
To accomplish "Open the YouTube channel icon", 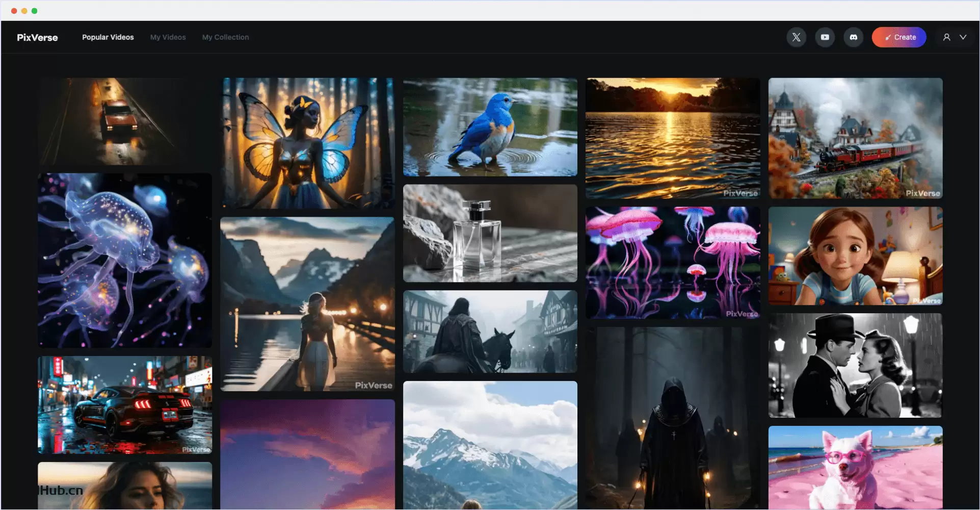I will point(825,37).
